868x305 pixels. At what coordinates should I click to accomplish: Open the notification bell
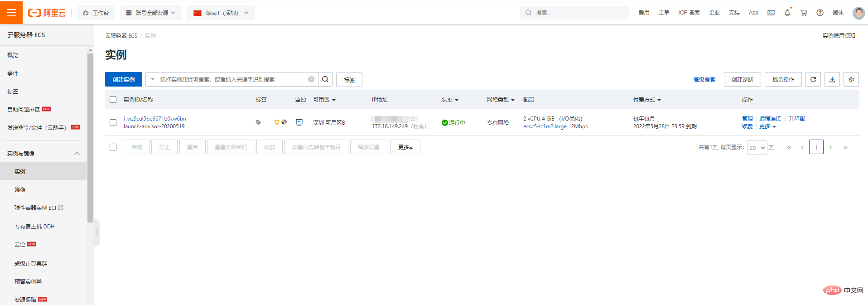coord(787,13)
